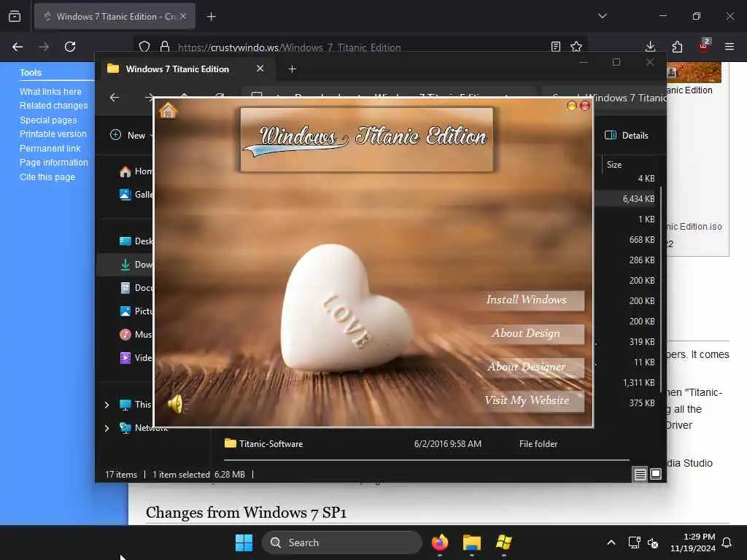This screenshot has height=560, width=747.
Task: Open Firefox downloads panel
Action: pos(650,47)
